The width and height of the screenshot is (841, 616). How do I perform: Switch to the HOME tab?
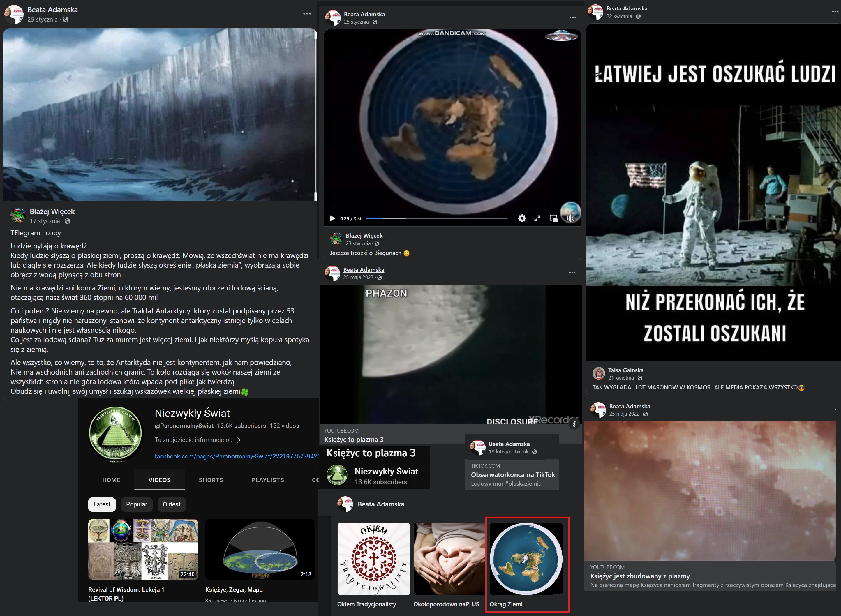(x=111, y=480)
